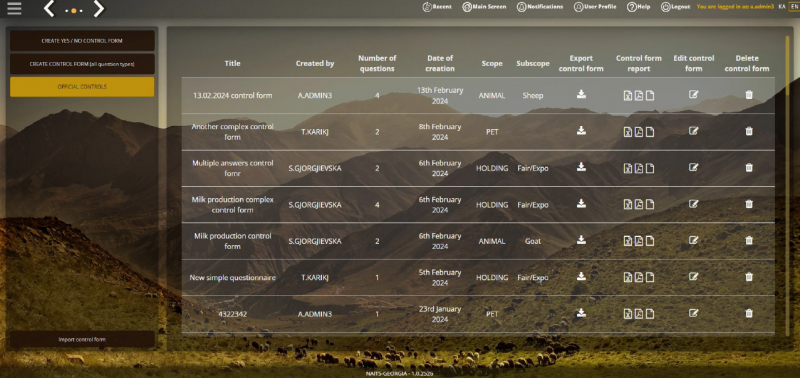Image resolution: width=800 pixels, height=378 pixels.
Task: Click the 'Goat' subscope cell
Action: click(x=533, y=241)
